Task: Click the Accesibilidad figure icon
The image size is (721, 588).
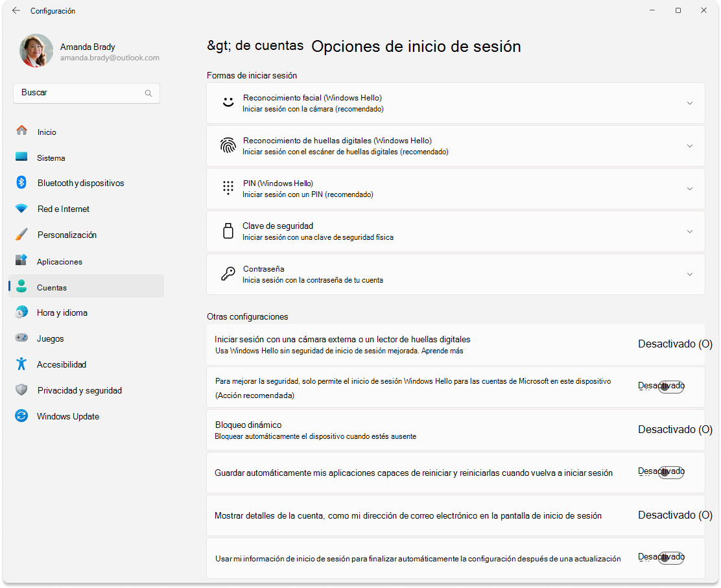Action: click(21, 364)
